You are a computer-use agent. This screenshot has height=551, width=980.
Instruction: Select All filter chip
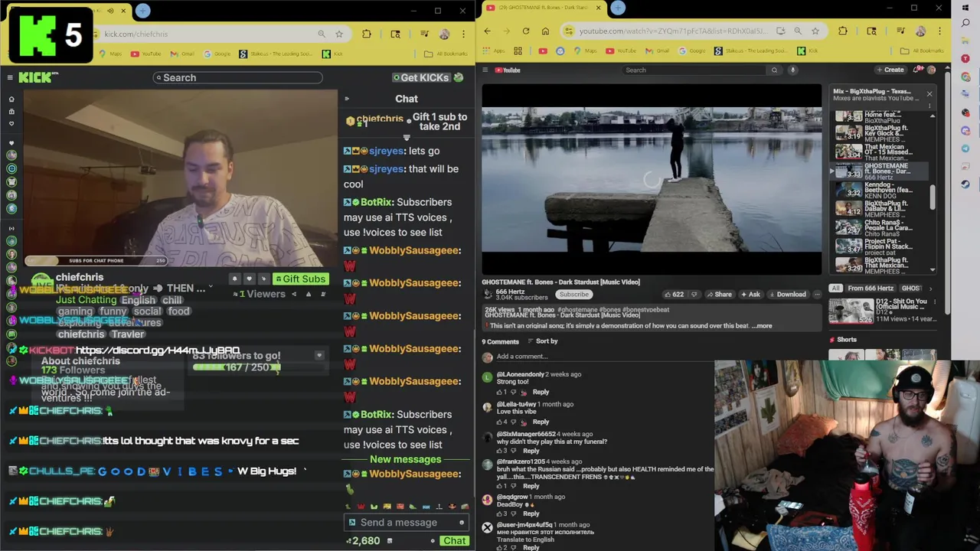tap(835, 289)
